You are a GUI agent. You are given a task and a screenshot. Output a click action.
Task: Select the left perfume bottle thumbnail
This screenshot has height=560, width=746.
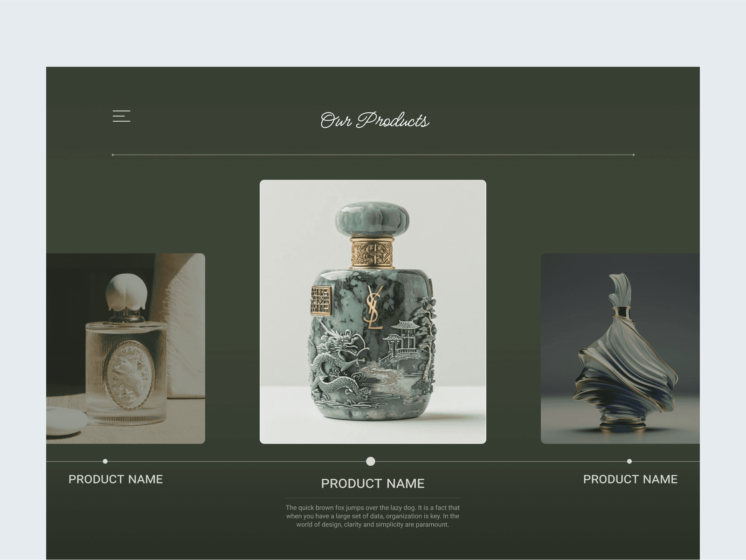125,348
